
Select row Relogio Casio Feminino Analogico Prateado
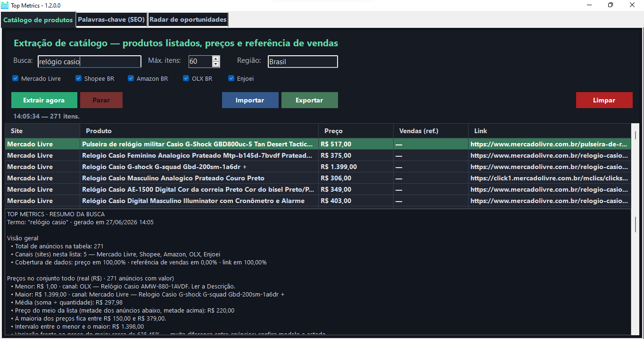pos(318,155)
